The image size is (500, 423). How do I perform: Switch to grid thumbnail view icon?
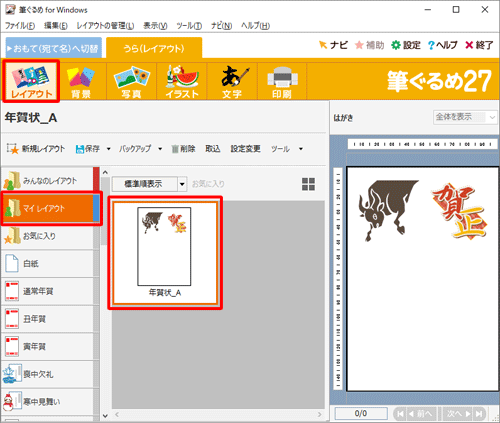[308, 184]
